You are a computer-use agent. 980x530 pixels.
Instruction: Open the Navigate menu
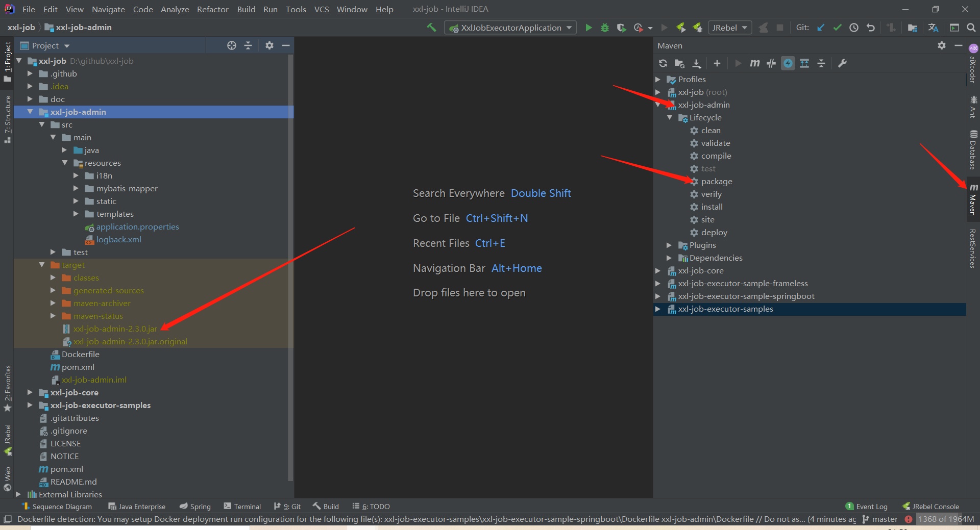[108, 9]
